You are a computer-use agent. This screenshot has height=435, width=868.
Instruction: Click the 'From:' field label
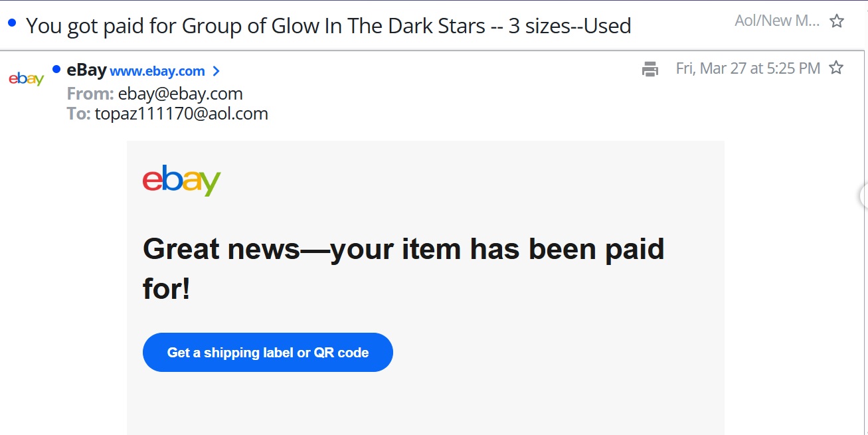pos(90,94)
